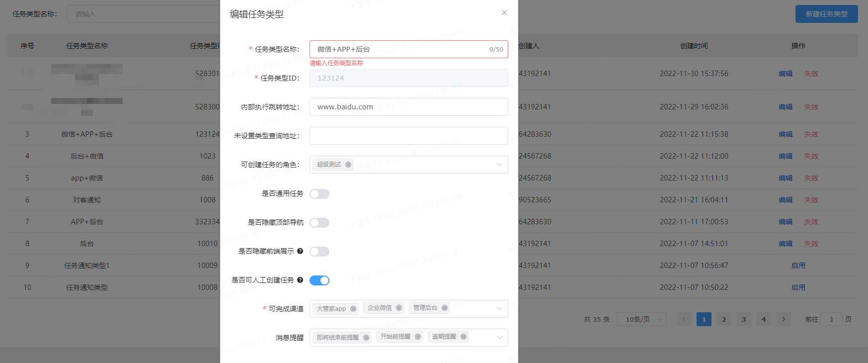Toggle the 是否通用任务 switch
This screenshot has width=868, height=363.
point(319,194)
